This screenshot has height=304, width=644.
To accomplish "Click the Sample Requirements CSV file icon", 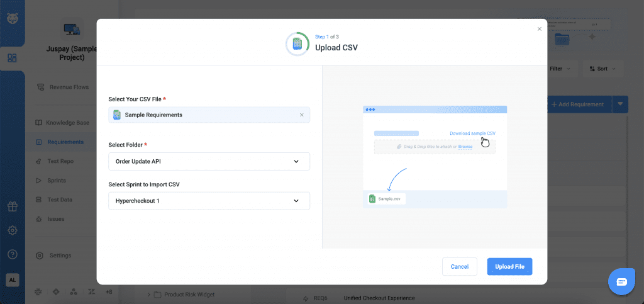I will coord(116,115).
